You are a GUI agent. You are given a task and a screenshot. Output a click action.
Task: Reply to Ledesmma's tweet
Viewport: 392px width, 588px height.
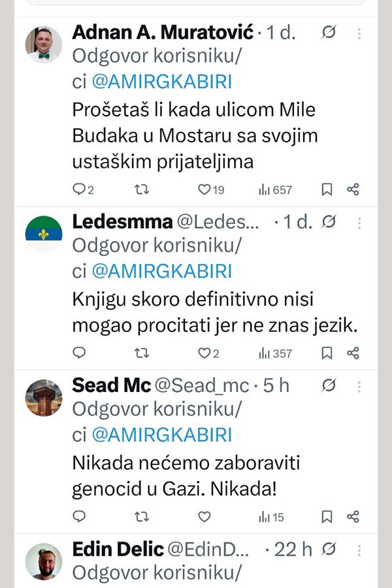(x=79, y=353)
